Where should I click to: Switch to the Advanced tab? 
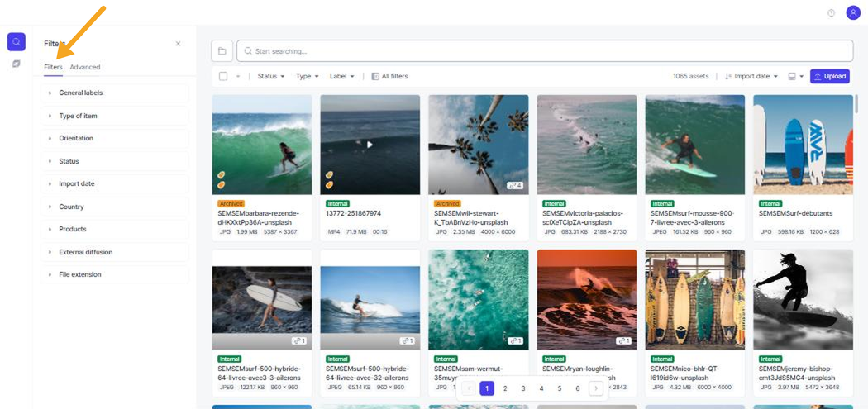point(85,67)
